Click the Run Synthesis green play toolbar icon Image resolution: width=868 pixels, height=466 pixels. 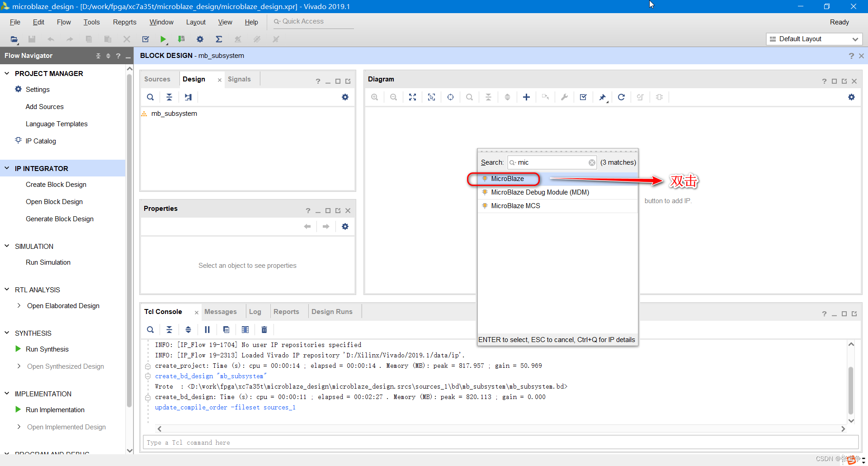(x=163, y=39)
